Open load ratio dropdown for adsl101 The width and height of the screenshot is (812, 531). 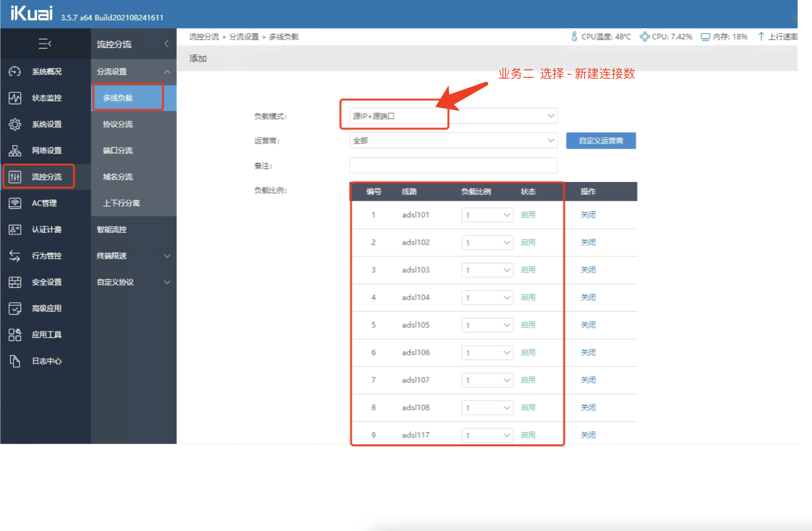coord(487,215)
